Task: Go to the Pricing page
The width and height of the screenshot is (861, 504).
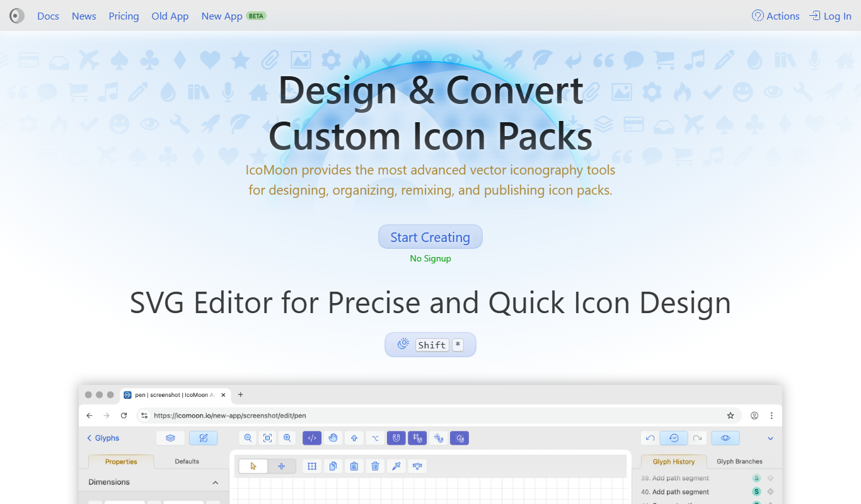Action: click(x=124, y=16)
